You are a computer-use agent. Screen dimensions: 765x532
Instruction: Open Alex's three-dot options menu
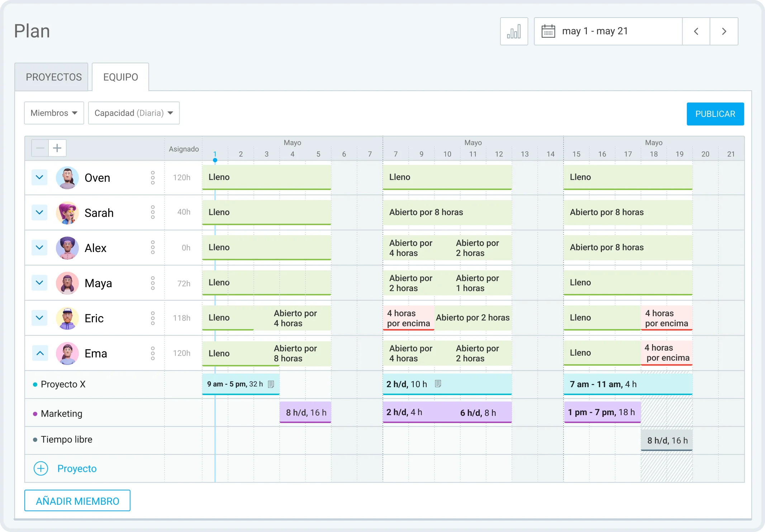[153, 247]
